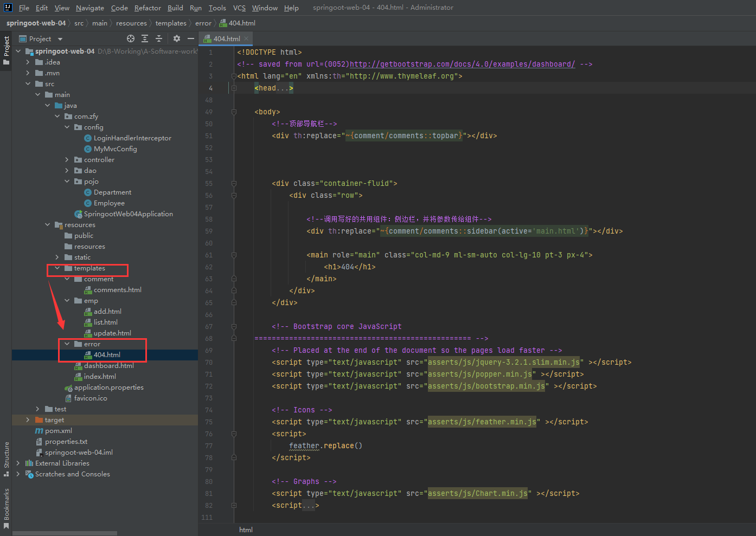Open the Refactor menu

coord(148,8)
